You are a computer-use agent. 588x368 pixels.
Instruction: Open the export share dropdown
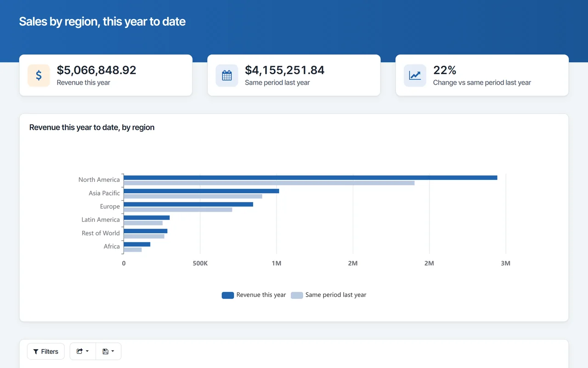83,351
